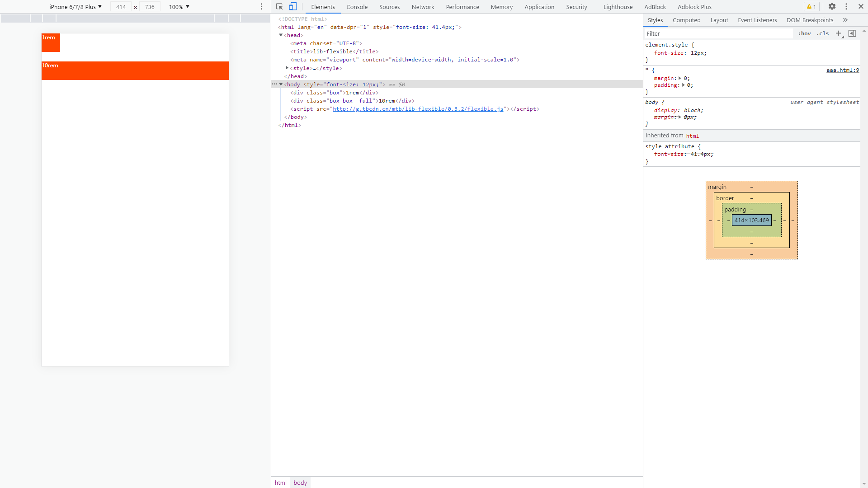Click the html link under Inherited from

pos(692,136)
